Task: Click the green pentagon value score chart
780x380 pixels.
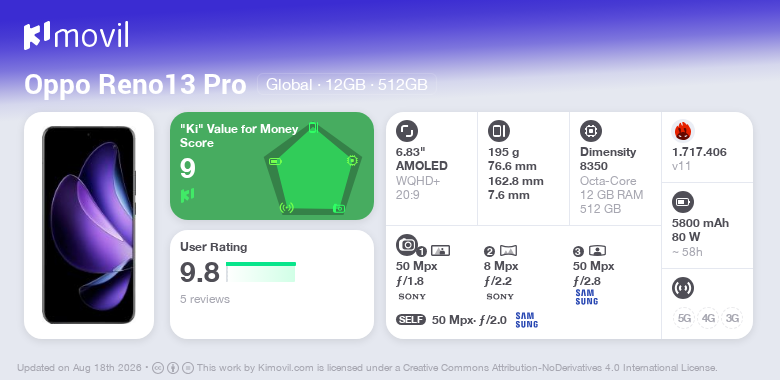Action: pyautogui.click(x=313, y=169)
